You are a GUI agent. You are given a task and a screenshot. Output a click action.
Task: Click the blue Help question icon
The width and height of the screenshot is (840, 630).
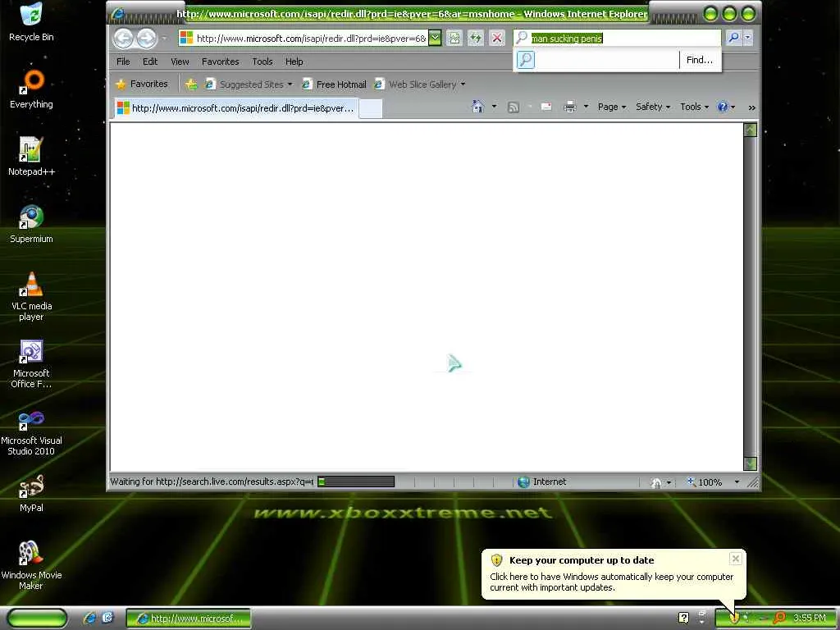(723, 107)
